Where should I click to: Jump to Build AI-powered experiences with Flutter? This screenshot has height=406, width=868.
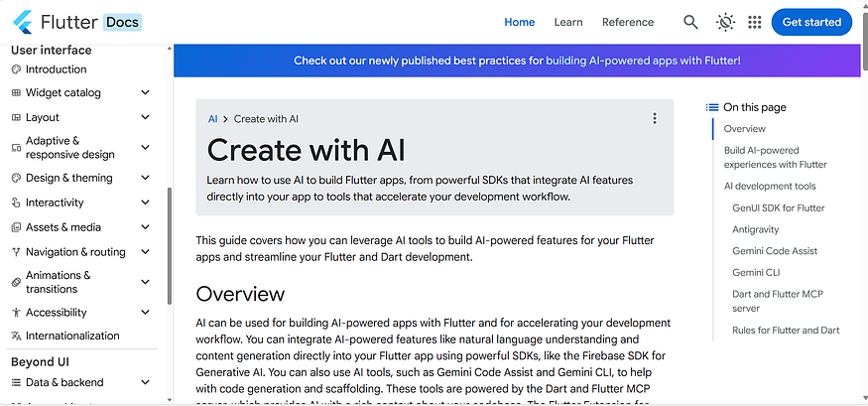point(776,157)
